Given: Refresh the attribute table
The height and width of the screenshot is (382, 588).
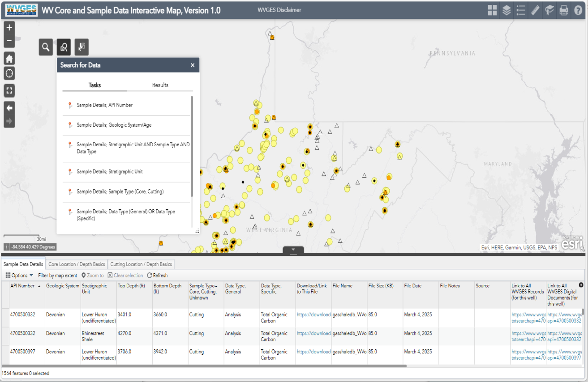Looking at the screenshot, I should click(157, 276).
